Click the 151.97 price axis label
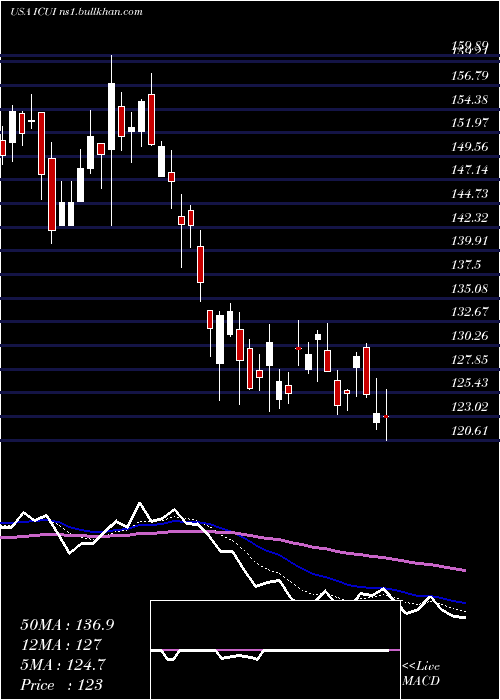The image size is (500, 700). [468, 122]
